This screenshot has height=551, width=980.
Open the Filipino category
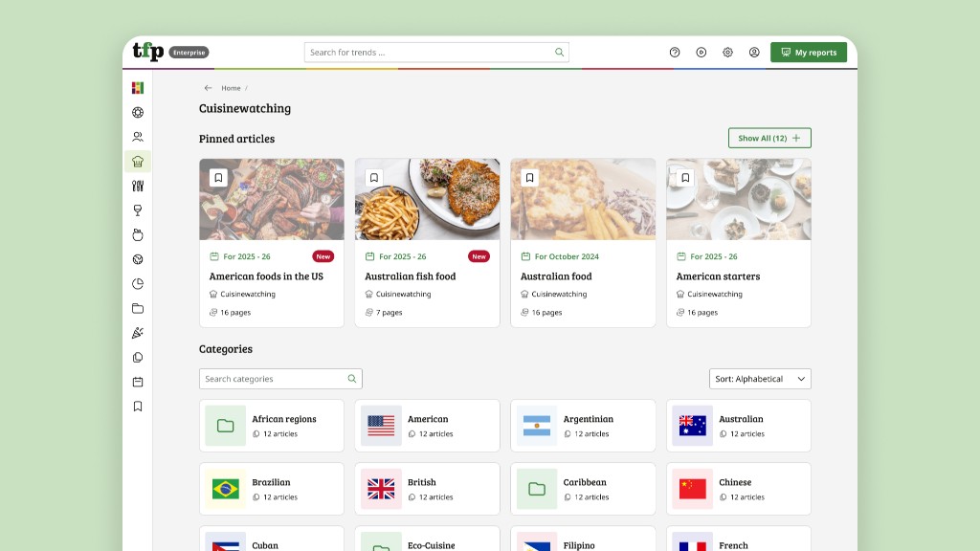tap(583, 540)
